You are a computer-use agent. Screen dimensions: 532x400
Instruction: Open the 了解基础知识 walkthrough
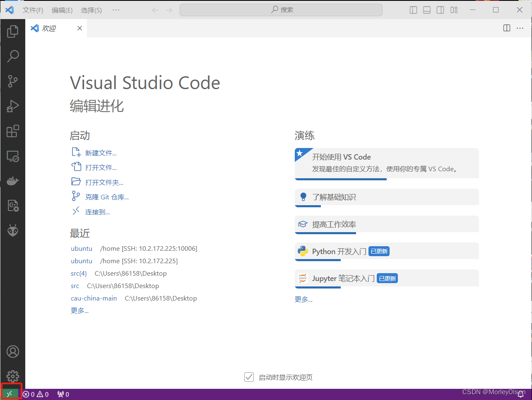[387, 197]
